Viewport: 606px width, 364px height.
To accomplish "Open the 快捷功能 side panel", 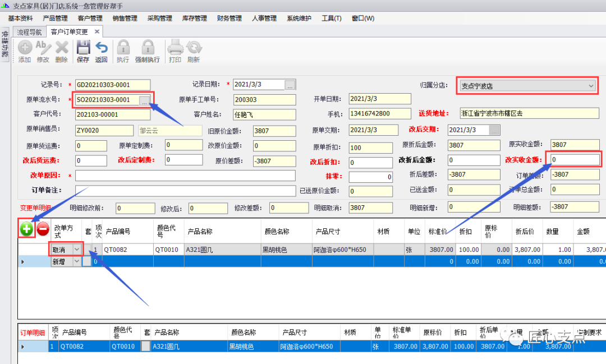I will click(4, 43).
